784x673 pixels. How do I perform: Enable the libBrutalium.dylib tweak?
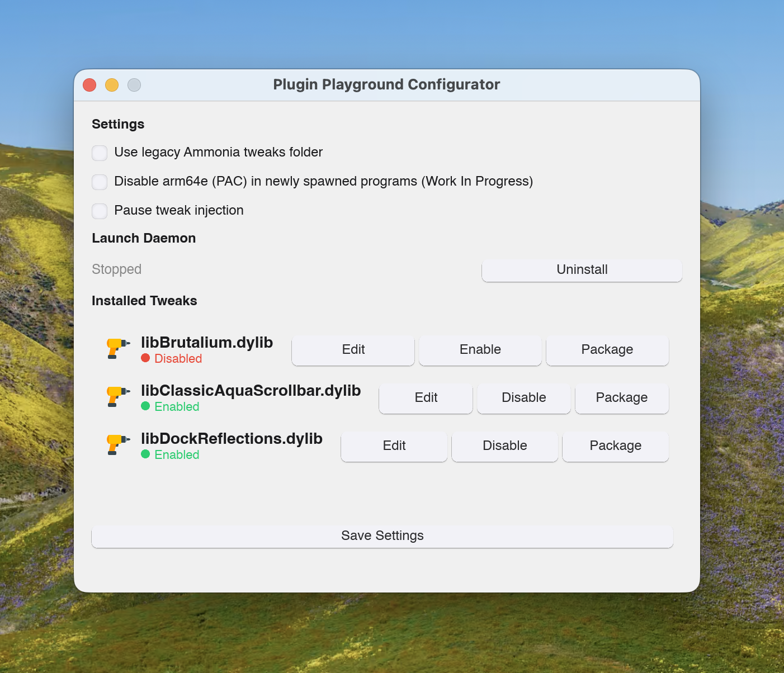click(480, 350)
